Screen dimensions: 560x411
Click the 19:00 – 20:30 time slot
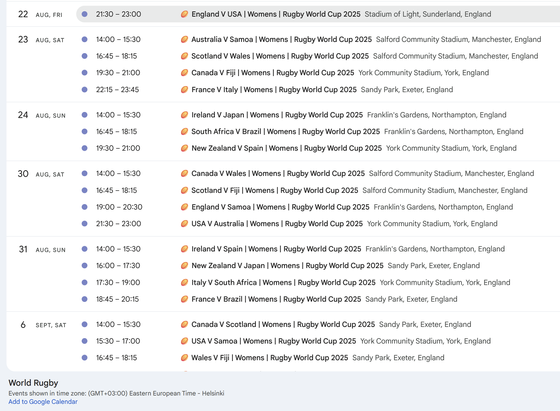coord(119,207)
